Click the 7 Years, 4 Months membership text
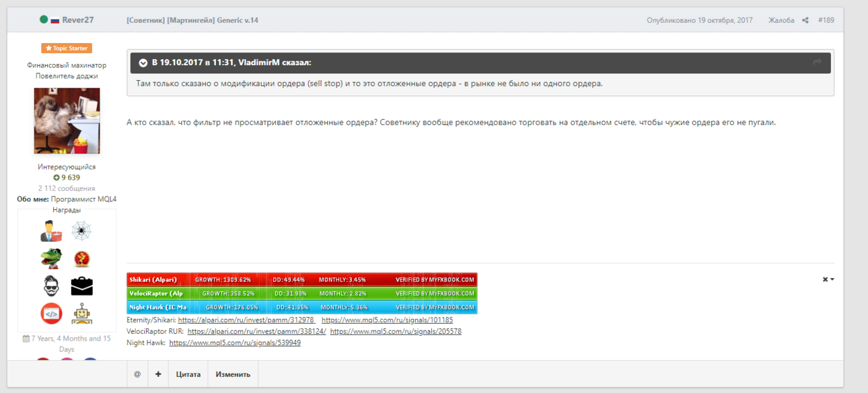Screen dimensions: 868x393 coord(67,344)
